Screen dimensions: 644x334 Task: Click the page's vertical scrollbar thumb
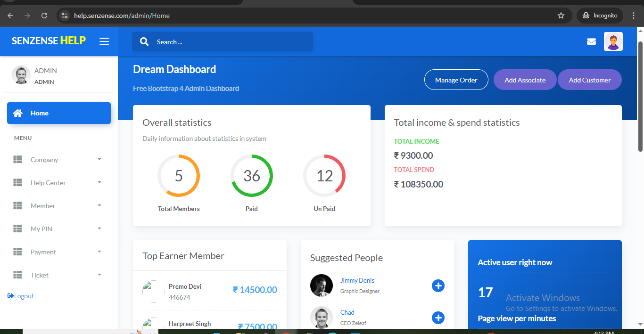pos(640,97)
